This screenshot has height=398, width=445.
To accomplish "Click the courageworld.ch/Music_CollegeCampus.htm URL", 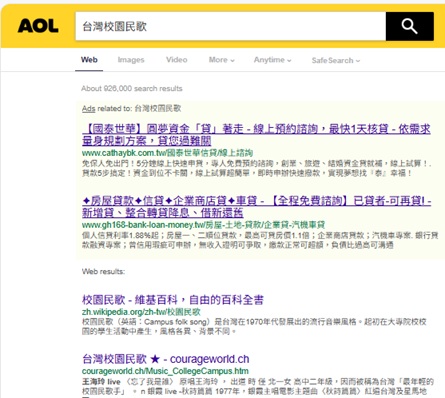I will pyautogui.click(x=165, y=371).
